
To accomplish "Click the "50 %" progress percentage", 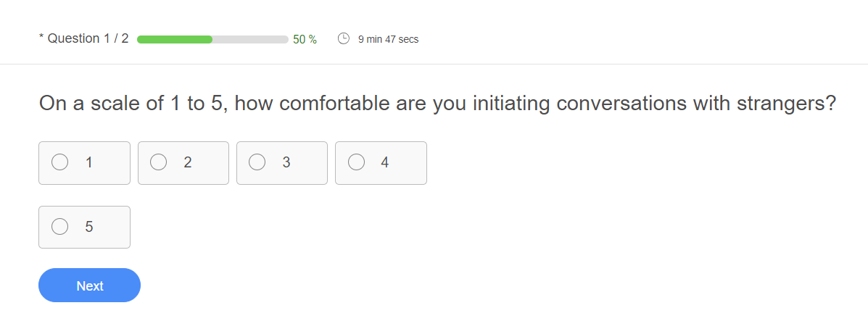I will tap(305, 39).
